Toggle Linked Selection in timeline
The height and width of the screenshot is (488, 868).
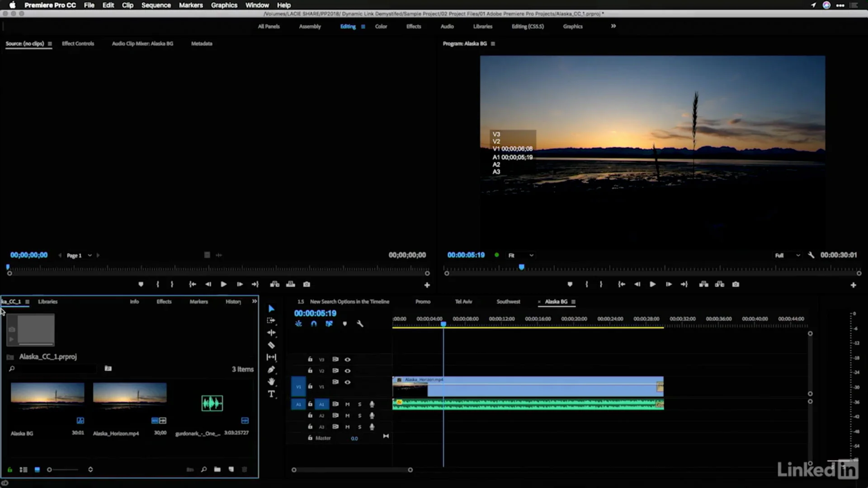[x=329, y=324]
